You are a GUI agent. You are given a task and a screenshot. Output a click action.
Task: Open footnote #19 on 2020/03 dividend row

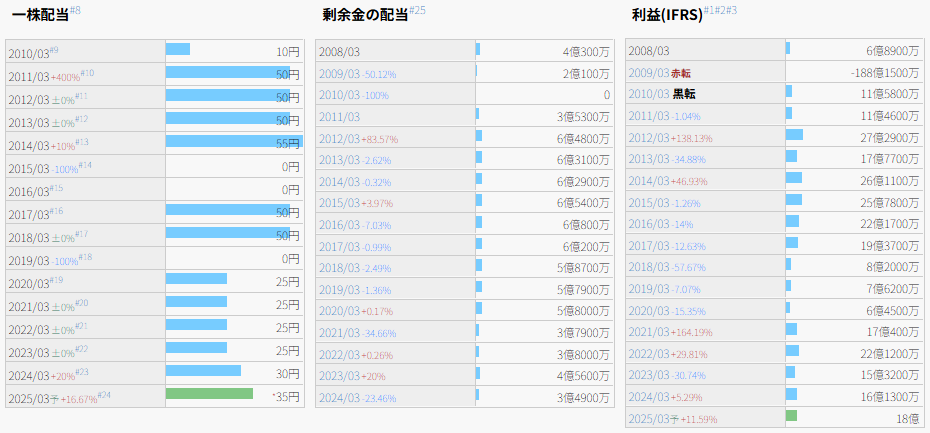tap(56, 280)
